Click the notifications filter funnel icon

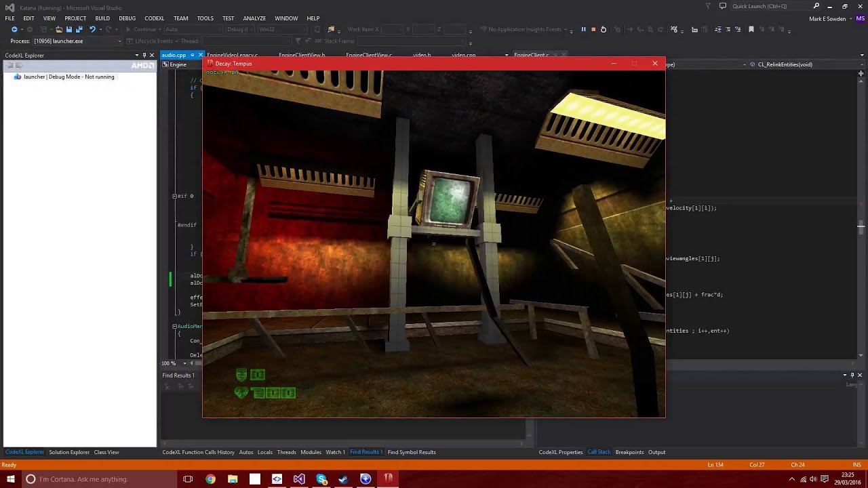coord(709,6)
